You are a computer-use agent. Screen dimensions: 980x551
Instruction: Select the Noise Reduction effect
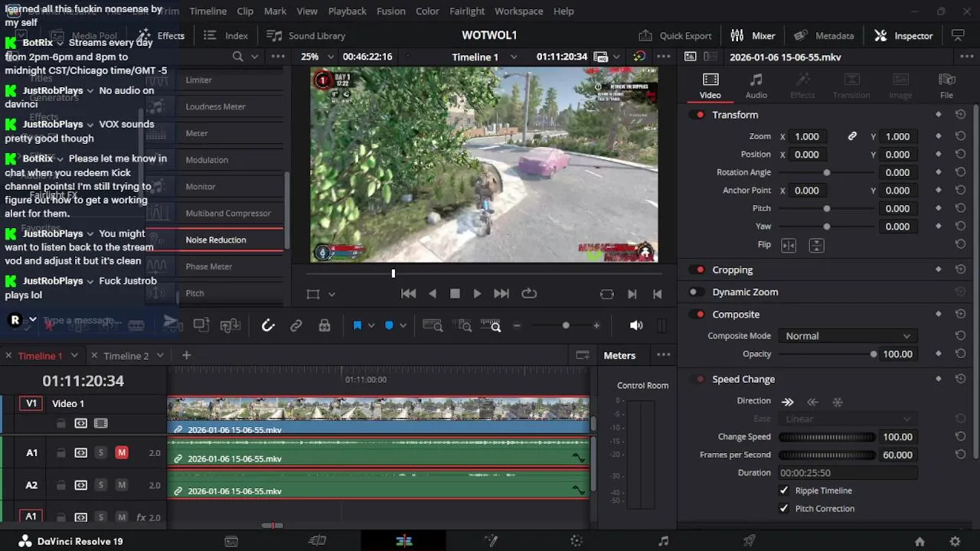[216, 240]
